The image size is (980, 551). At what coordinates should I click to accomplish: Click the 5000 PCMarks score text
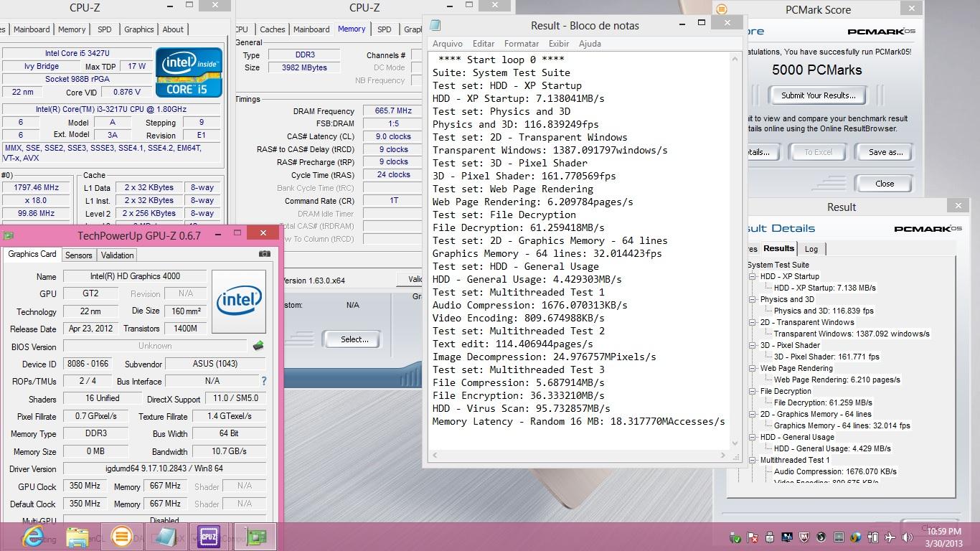817,70
